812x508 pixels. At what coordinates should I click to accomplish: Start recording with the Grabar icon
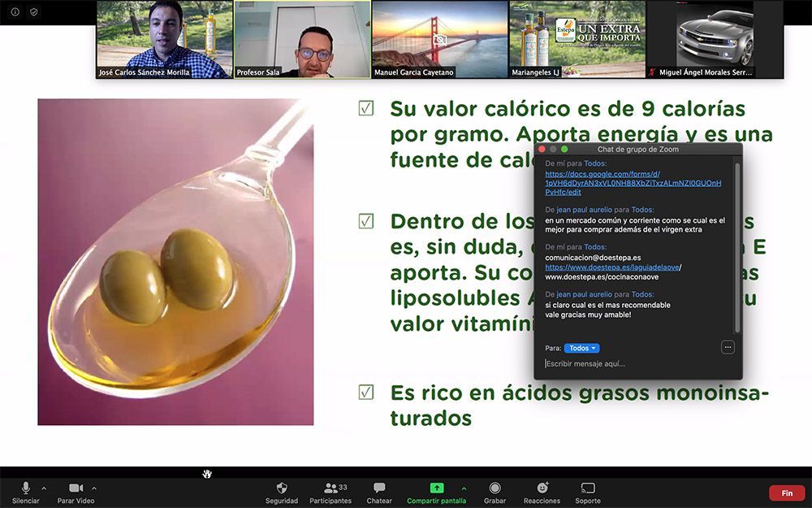495,488
